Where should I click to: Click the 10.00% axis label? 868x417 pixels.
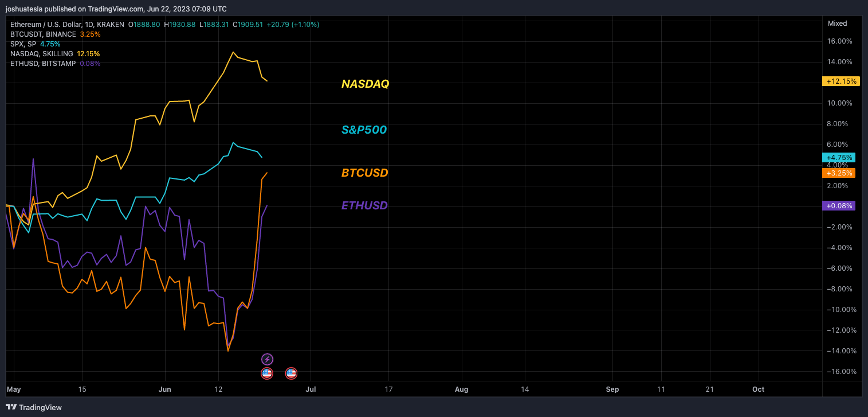point(840,103)
